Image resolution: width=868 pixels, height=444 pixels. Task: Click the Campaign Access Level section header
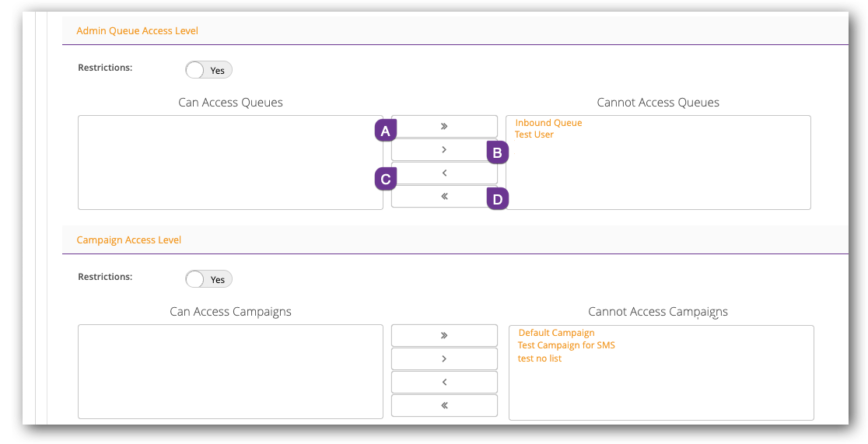[129, 240]
